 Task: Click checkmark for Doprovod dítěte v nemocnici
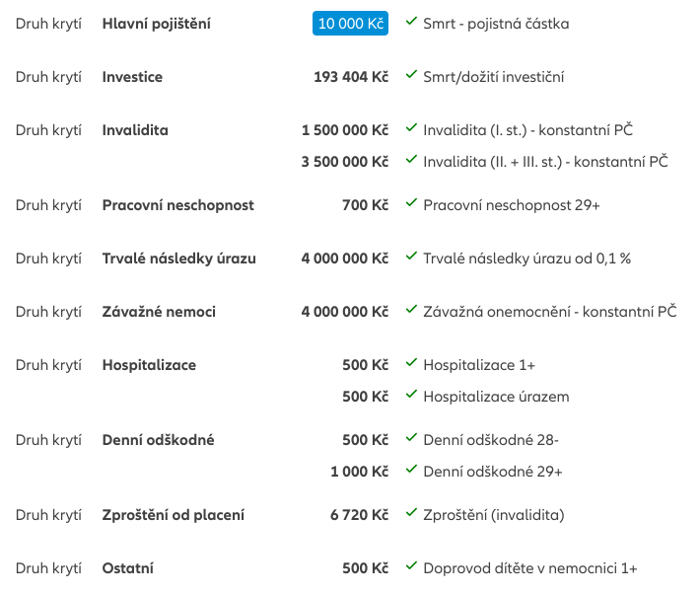coord(411,566)
